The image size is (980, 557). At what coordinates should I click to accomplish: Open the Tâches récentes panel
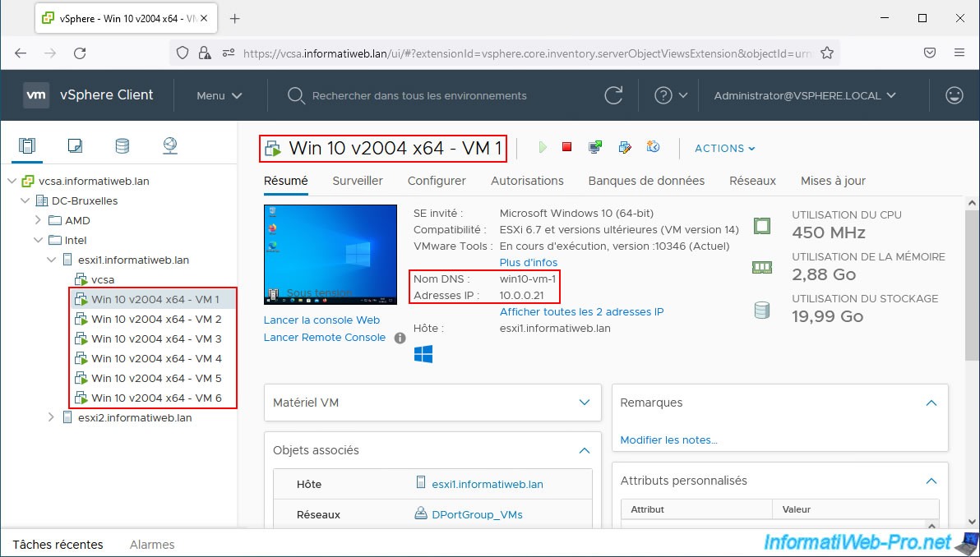coord(58,545)
